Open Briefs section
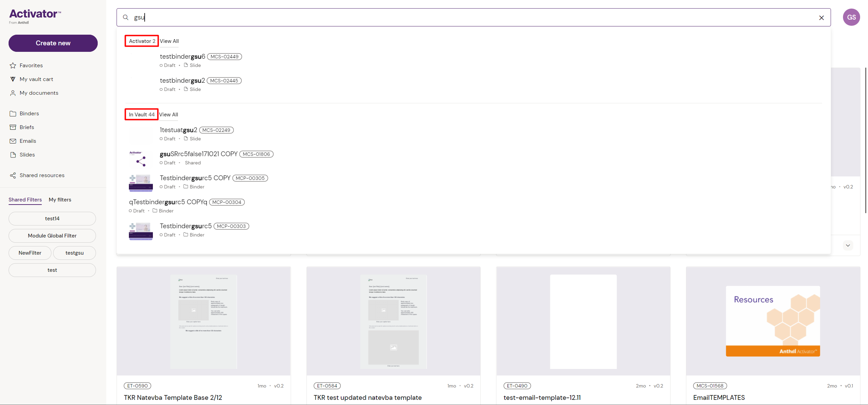The width and height of the screenshot is (868, 405). click(x=26, y=127)
